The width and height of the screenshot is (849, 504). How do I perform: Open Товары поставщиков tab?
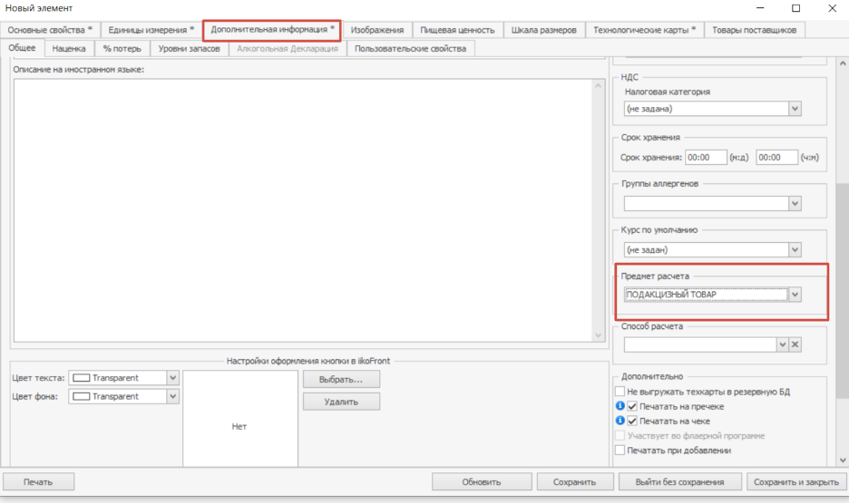pos(755,30)
